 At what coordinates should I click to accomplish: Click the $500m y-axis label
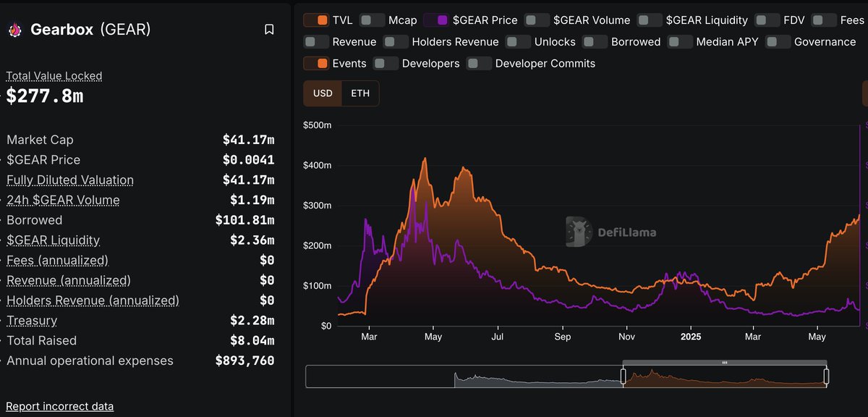(x=318, y=125)
